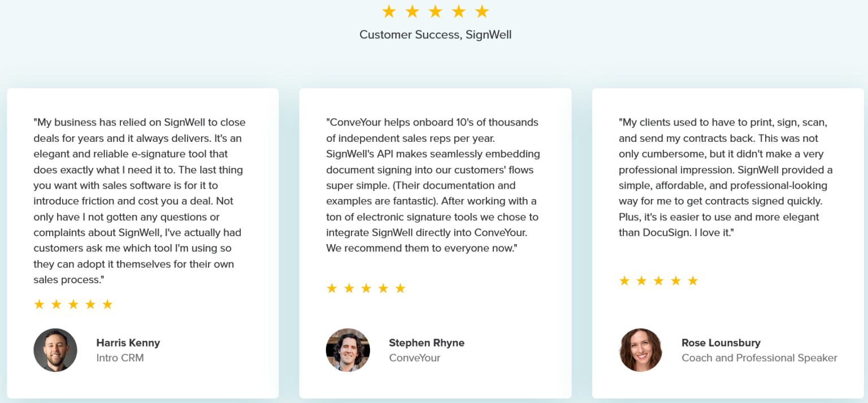Click the fifth star in Rose Lounsbury's rating
Screen dimensions: 868x403
pyautogui.click(x=693, y=281)
